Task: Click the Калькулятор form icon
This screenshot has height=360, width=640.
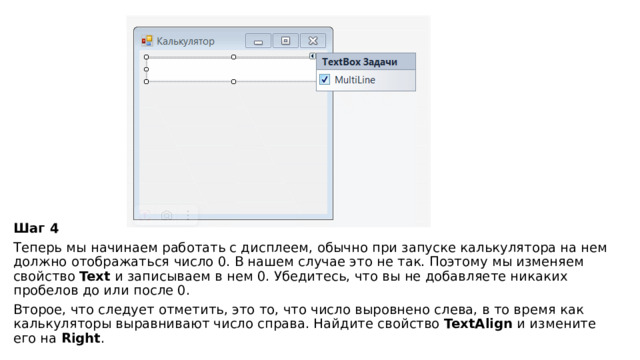Action: [x=147, y=41]
